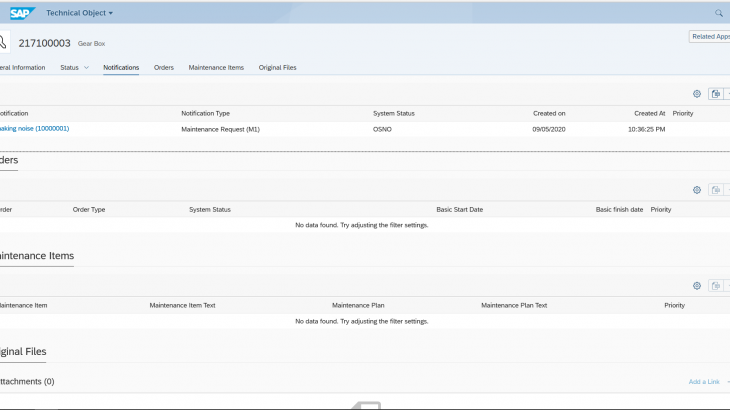The width and height of the screenshot is (730, 410).
Task: Click the Maintenance Item Text column header
Action: tap(182, 305)
